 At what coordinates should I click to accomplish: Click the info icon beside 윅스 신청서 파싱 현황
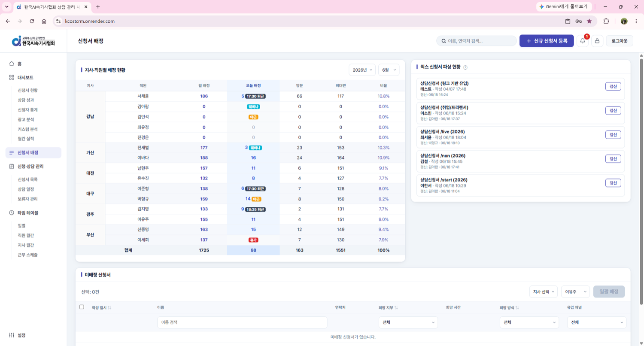[465, 67]
